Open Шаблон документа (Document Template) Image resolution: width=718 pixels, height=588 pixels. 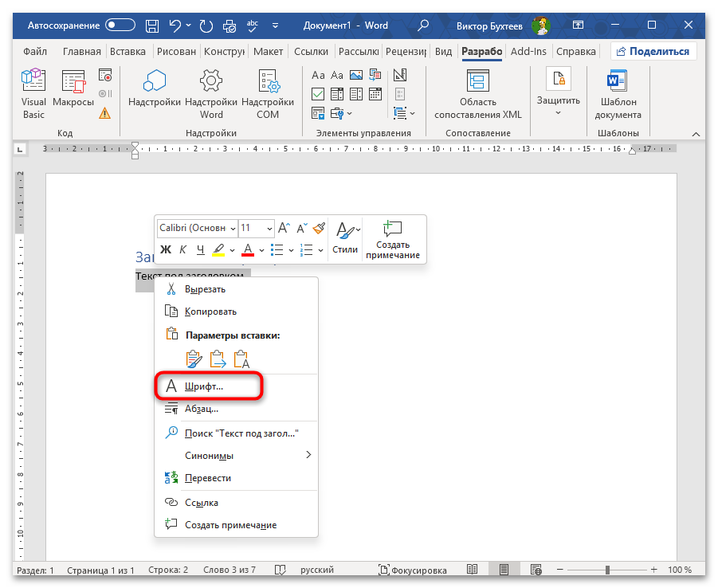[x=618, y=93]
